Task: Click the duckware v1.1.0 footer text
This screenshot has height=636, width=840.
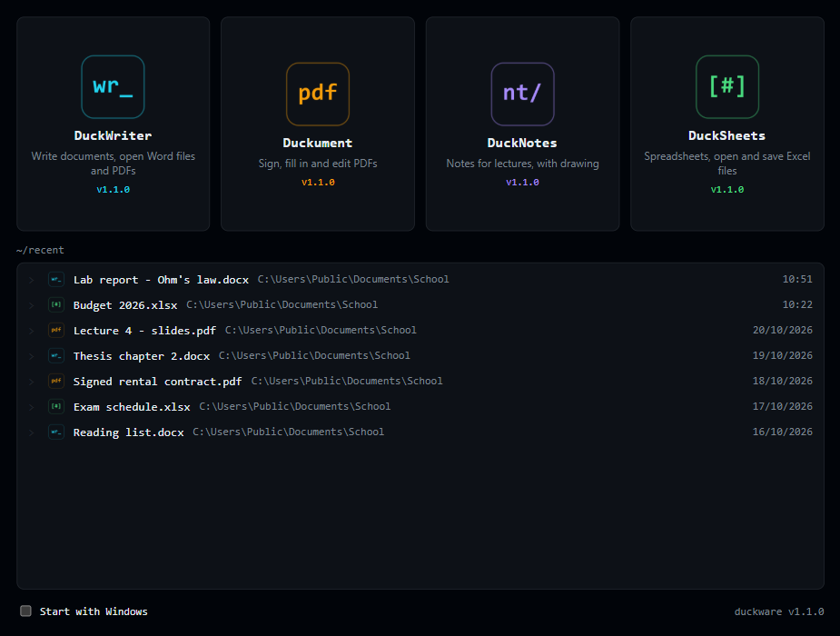Action: tap(779, 611)
